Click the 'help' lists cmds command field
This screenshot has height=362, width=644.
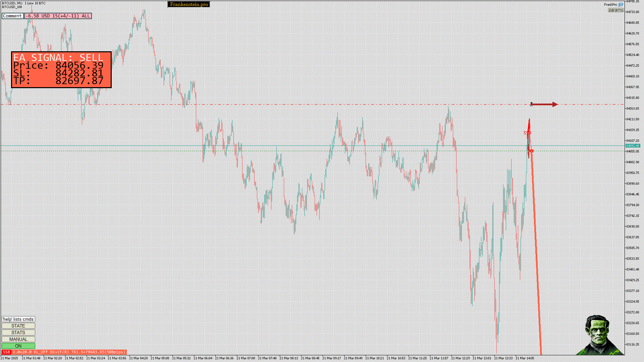click(x=18, y=319)
